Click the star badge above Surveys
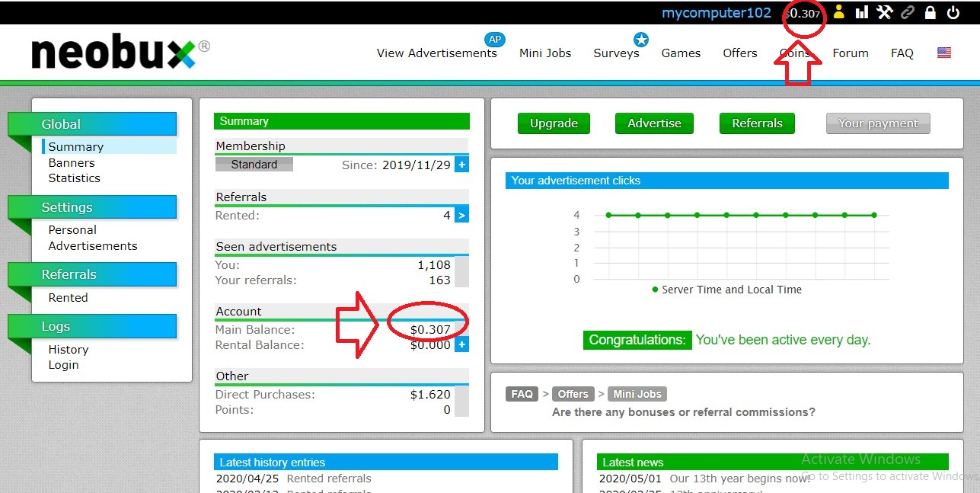 coord(641,39)
